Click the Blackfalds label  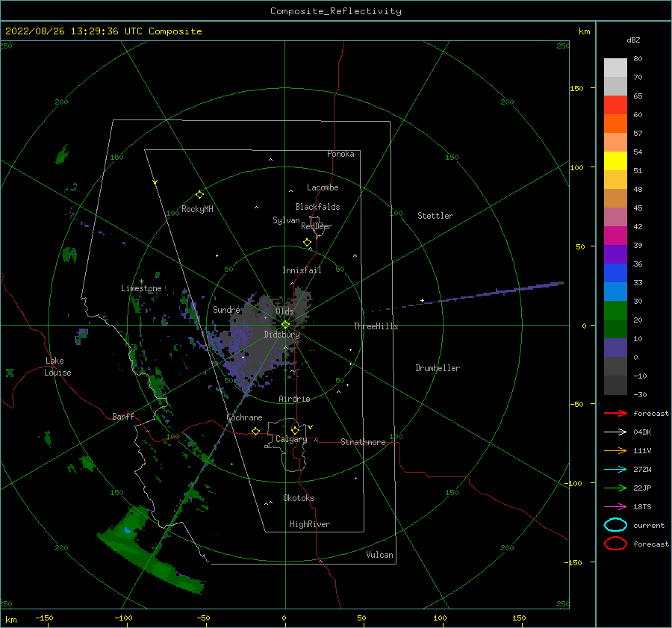[317, 207]
